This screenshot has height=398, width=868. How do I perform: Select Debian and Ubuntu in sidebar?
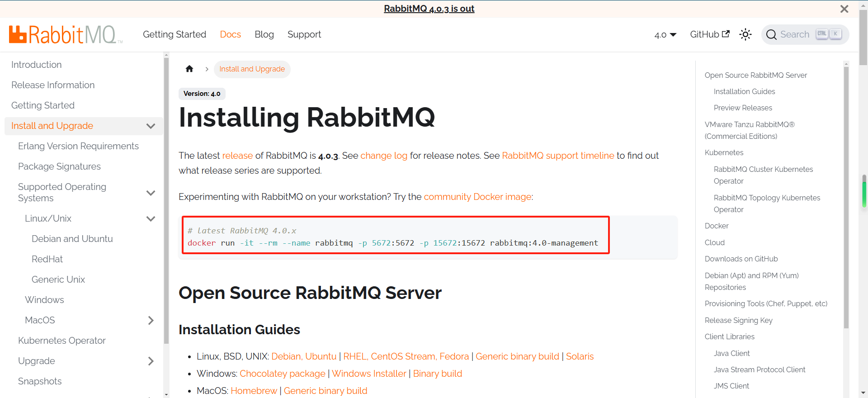pos(72,239)
